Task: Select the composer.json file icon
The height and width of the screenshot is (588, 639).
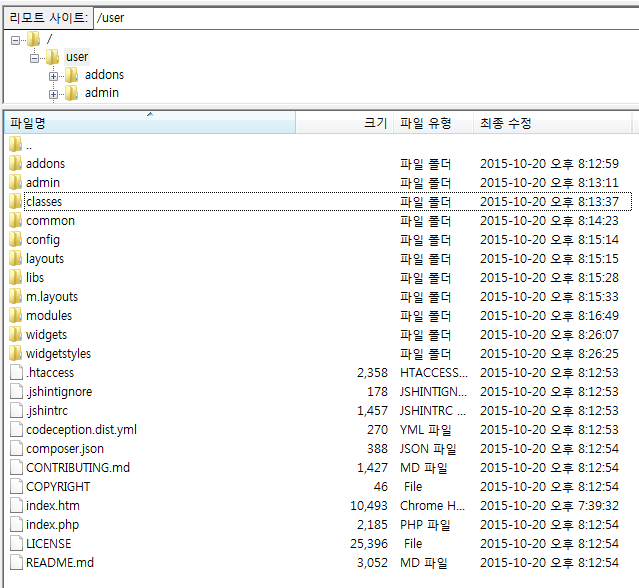Action: [15, 448]
